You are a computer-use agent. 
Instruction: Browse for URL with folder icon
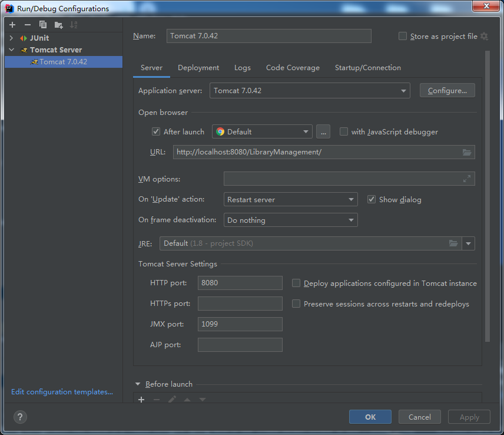[x=467, y=152]
